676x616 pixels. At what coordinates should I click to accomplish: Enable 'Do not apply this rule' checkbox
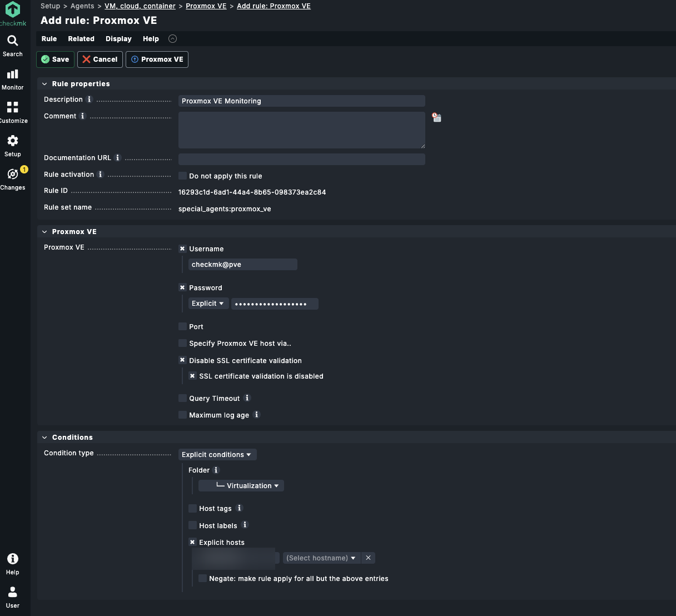tap(182, 176)
